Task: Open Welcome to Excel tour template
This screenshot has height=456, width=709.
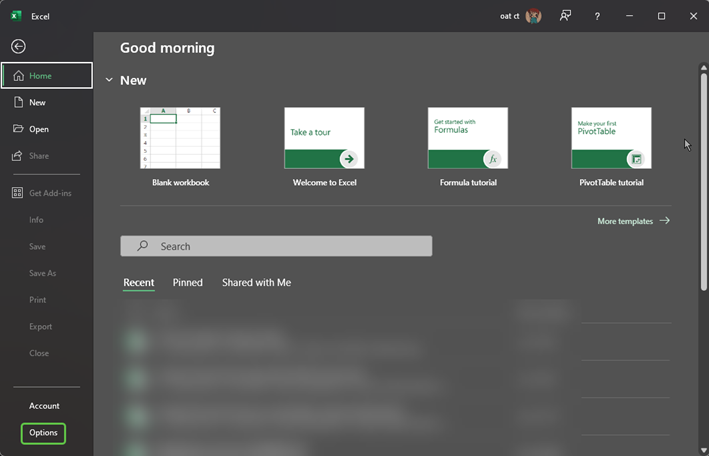Action: tap(324, 138)
